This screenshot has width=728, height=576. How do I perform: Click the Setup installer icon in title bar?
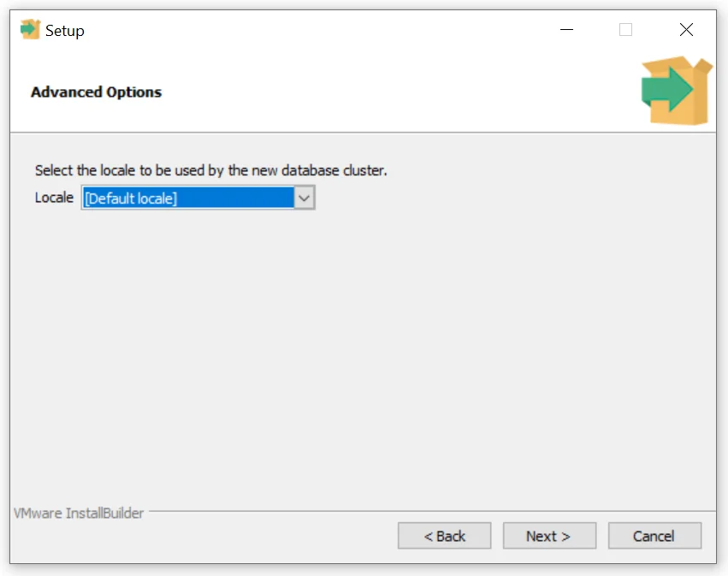[x=31, y=30]
